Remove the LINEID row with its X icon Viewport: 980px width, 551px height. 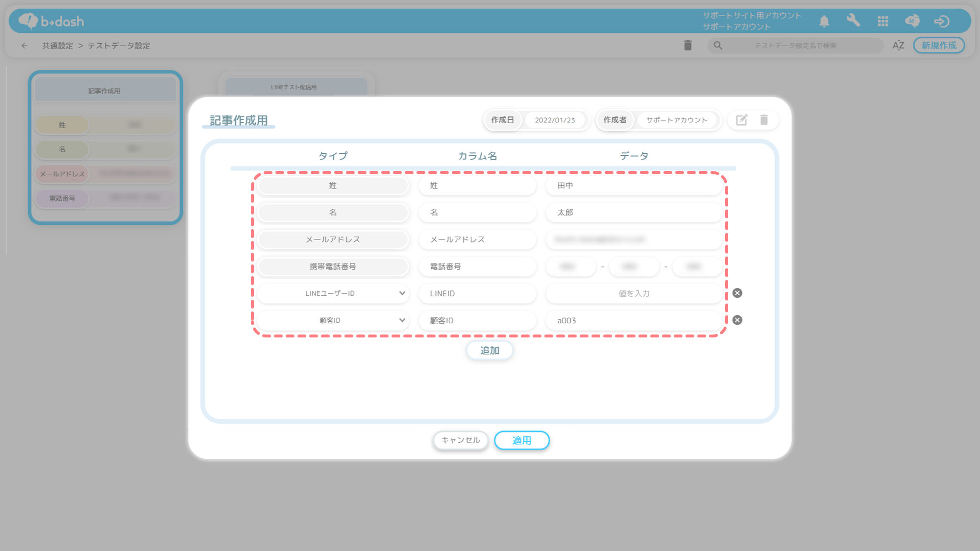(737, 293)
